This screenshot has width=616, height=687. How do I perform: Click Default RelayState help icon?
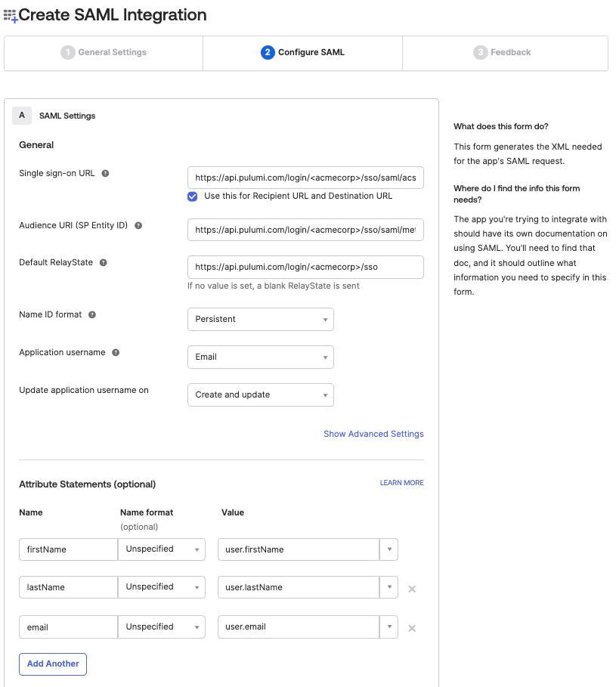pyautogui.click(x=104, y=263)
